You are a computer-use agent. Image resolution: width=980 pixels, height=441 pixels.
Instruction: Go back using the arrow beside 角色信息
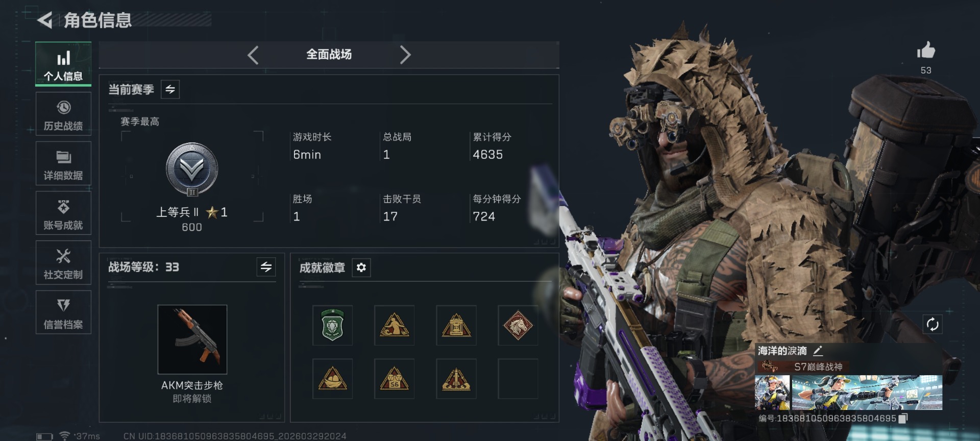click(45, 20)
